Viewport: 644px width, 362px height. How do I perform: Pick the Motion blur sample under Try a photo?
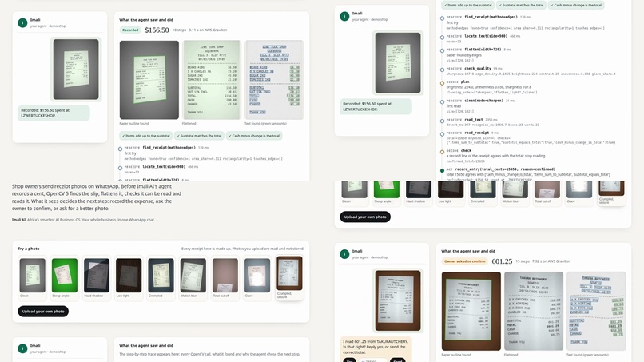[x=193, y=278]
